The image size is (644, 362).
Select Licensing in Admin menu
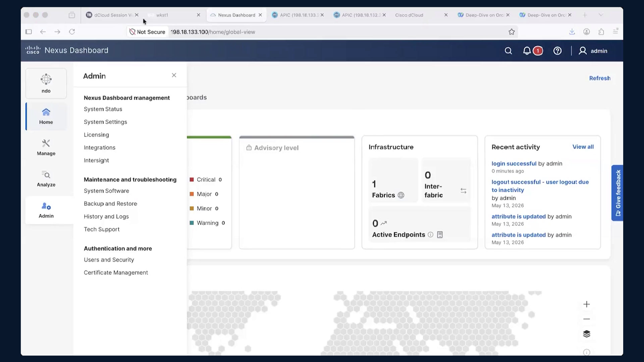point(96,135)
